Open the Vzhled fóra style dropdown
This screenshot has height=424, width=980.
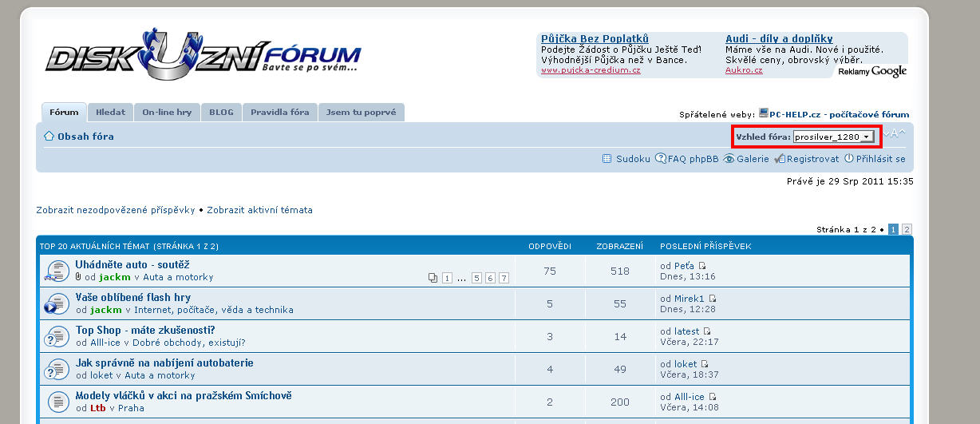[833, 137]
